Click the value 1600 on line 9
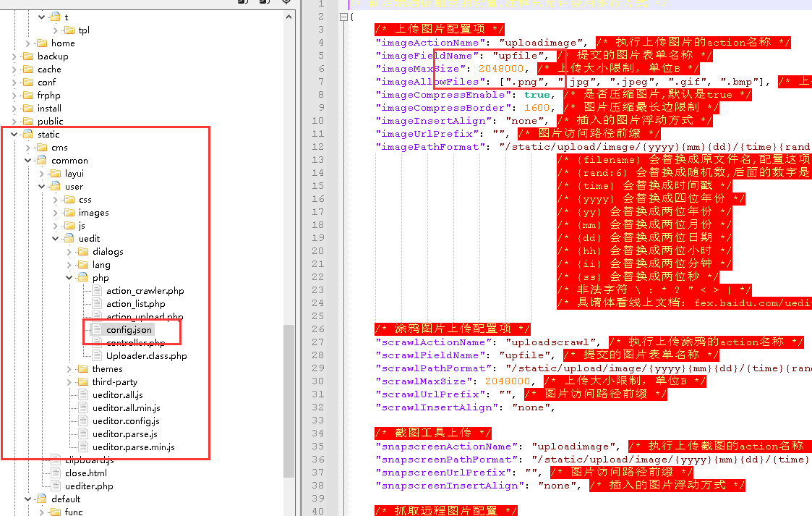 point(537,108)
